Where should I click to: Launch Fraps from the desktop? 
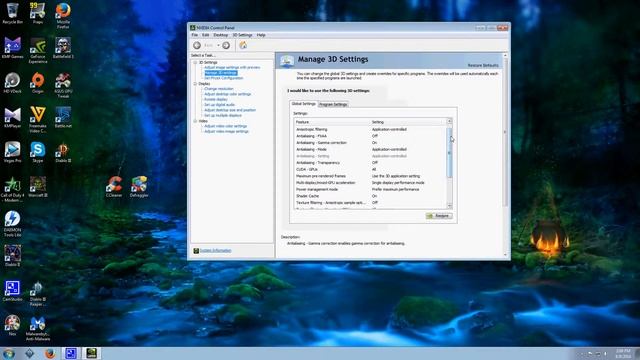(38, 13)
